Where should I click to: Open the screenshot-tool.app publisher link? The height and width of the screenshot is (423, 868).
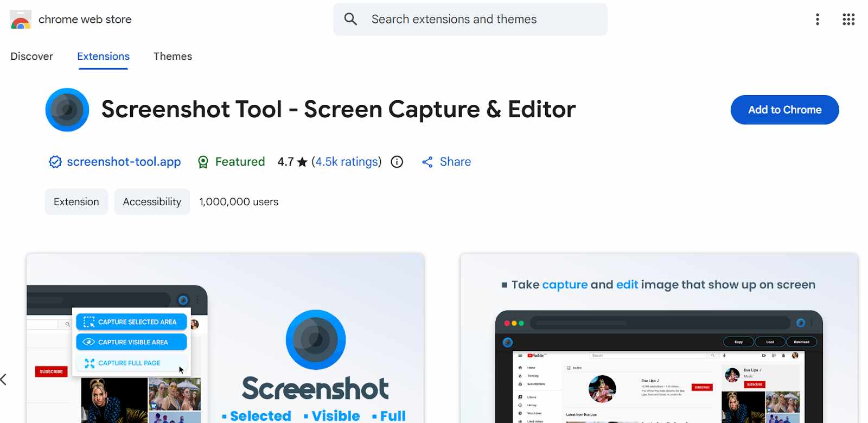(124, 162)
